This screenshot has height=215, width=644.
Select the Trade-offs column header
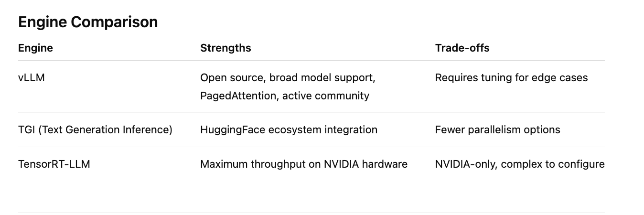(462, 48)
